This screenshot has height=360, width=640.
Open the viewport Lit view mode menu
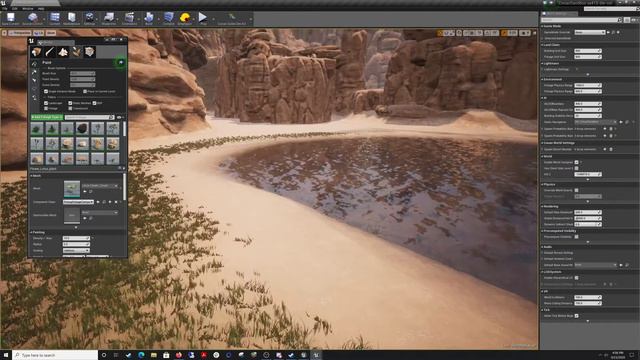pos(38,33)
